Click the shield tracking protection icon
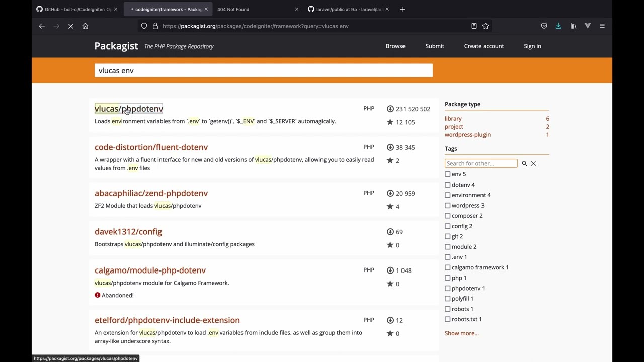This screenshot has width=644, height=362. coord(144,26)
